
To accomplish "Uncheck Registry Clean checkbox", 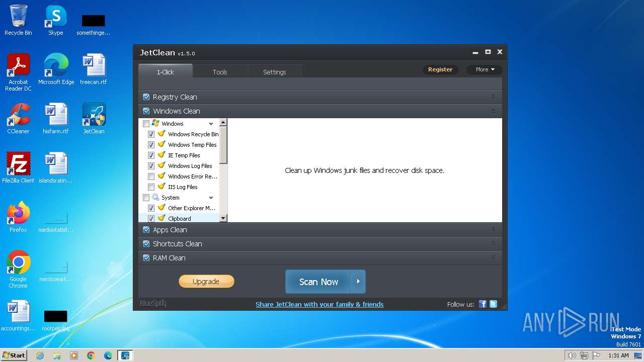I will [x=146, y=97].
